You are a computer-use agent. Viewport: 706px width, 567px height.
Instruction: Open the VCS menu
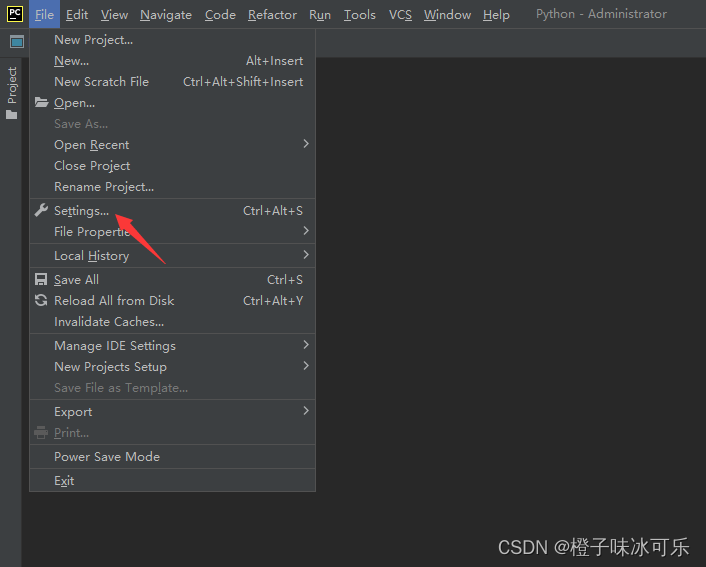[x=400, y=14]
